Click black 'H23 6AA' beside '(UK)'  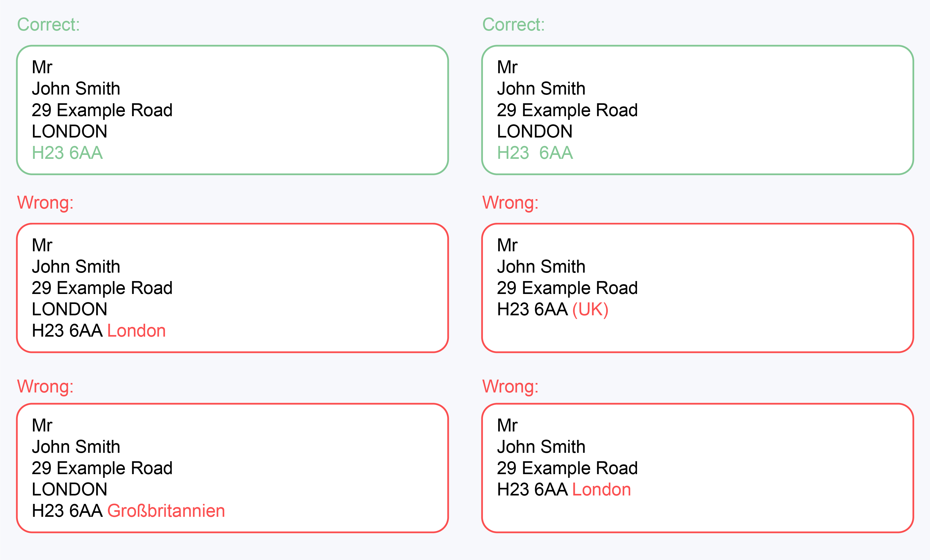(532, 310)
